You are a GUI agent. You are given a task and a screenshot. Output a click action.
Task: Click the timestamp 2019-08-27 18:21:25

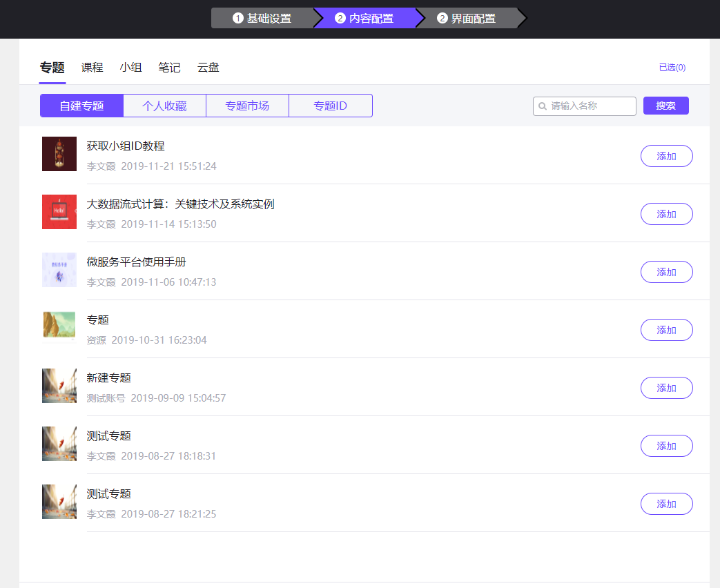[168, 513]
